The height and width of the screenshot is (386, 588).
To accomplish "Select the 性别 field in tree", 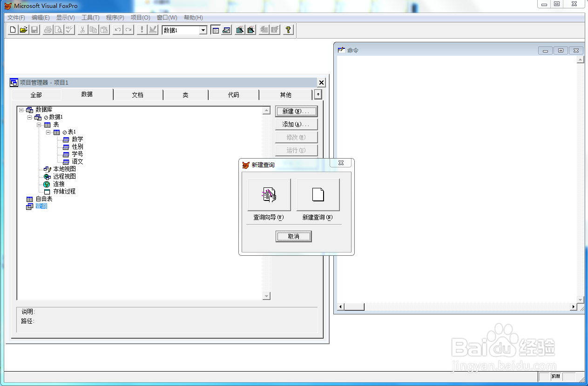I will [77, 147].
